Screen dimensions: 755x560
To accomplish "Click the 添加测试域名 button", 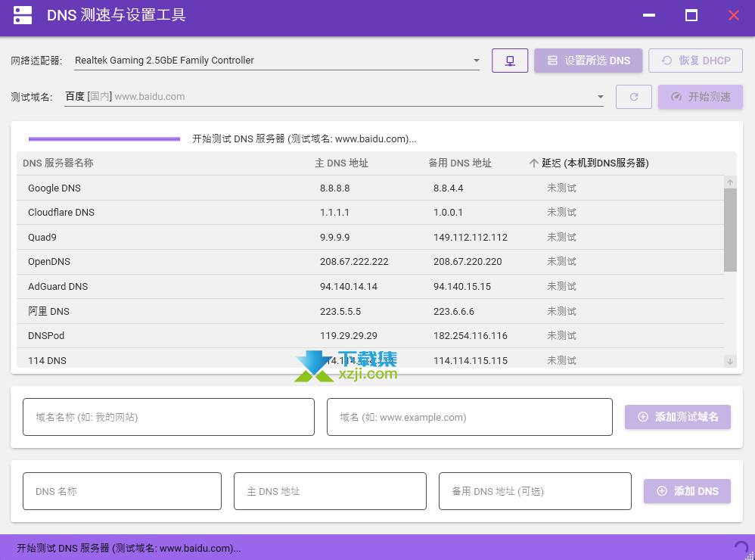I will tap(677, 417).
